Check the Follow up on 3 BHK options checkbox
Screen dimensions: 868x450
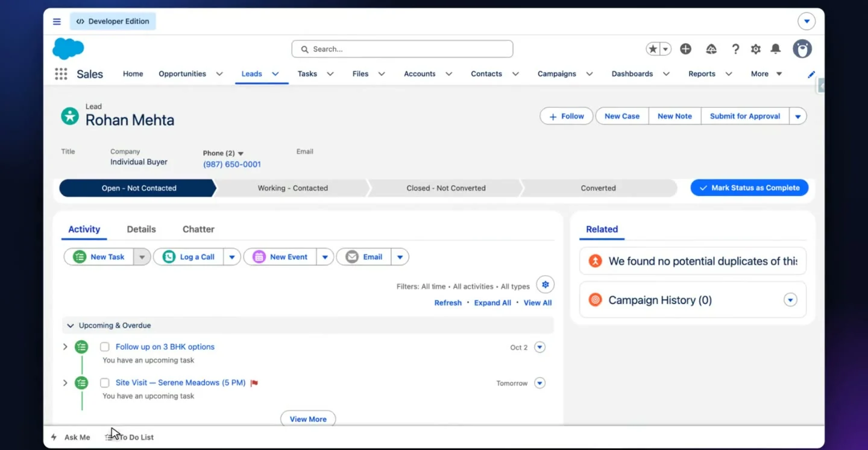click(105, 347)
